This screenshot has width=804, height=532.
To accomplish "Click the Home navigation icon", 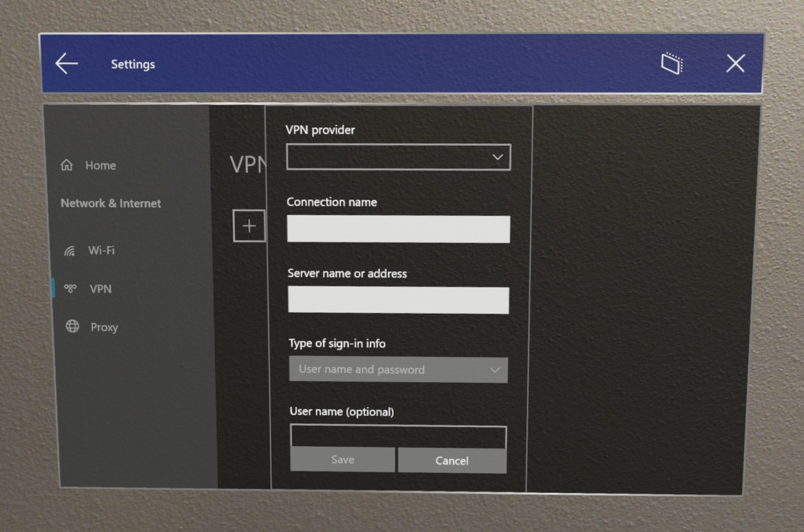I will pyautogui.click(x=68, y=164).
